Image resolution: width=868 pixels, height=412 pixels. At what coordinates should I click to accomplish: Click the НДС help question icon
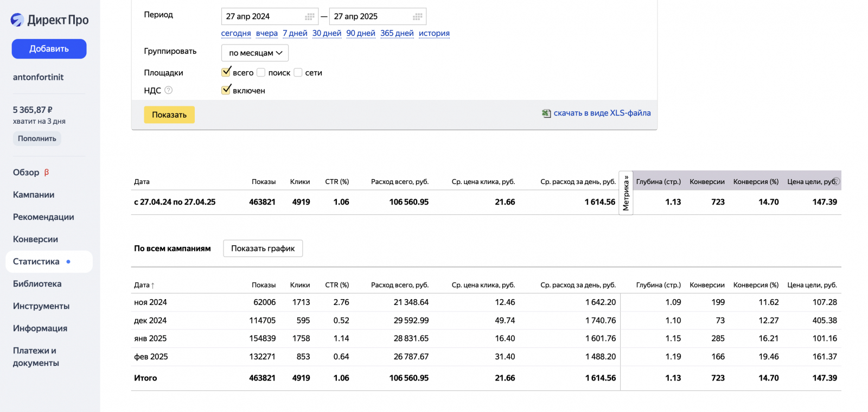click(169, 90)
